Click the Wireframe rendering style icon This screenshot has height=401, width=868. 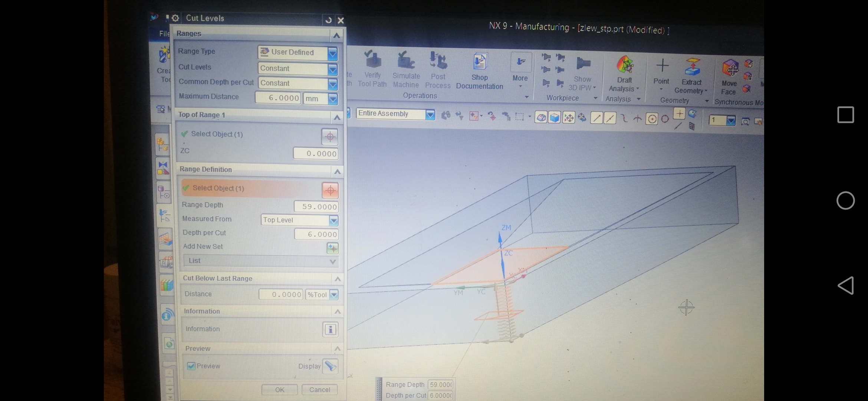click(x=541, y=118)
